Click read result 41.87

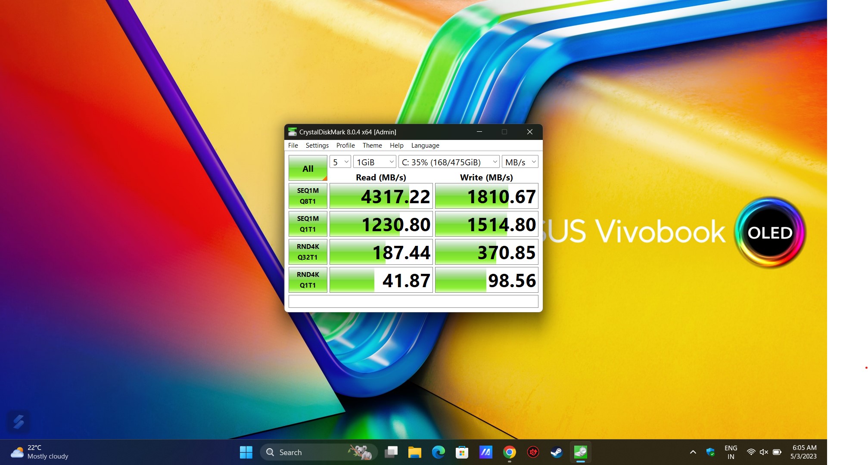pyautogui.click(x=381, y=280)
